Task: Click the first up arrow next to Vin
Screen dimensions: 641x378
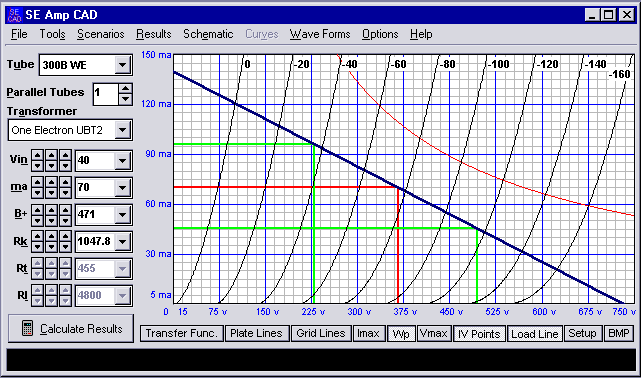Action: [x=37, y=155]
